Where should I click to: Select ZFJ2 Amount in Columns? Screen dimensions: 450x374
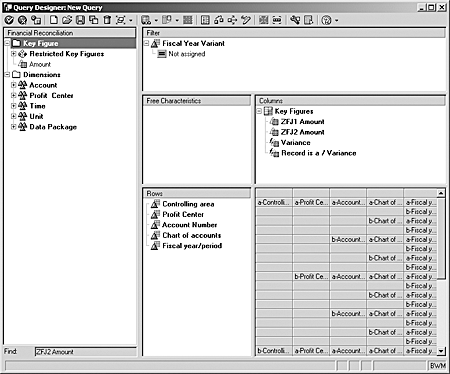pyautogui.click(x=302, y=132)
